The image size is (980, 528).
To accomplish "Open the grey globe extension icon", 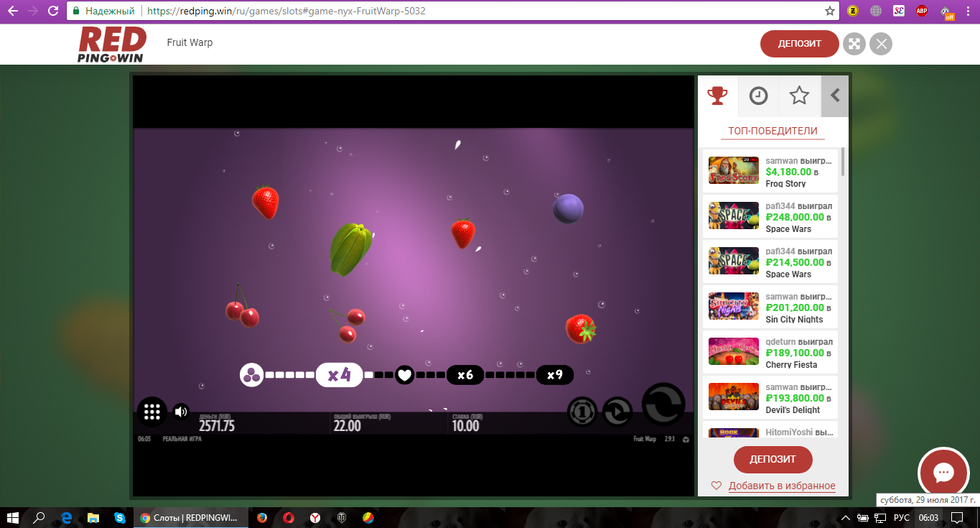I will (876, 11).
